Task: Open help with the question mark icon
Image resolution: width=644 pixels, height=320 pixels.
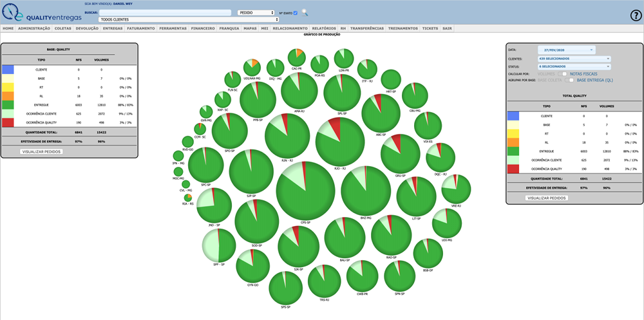Action: click(x=634, y=15)
